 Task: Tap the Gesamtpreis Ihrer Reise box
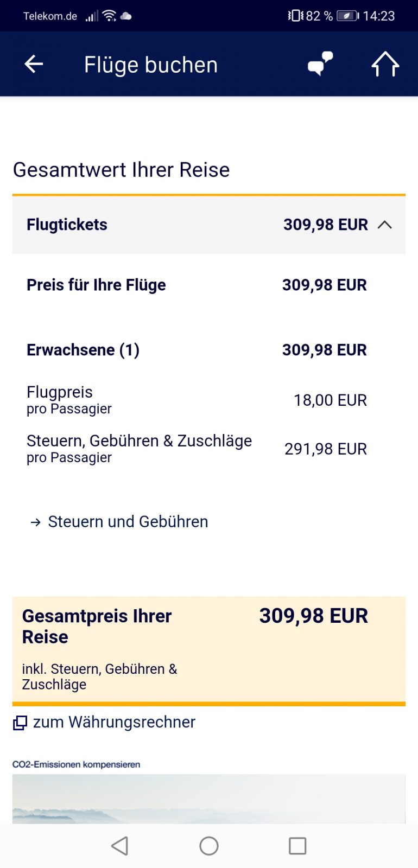pyautogui.click(x=208, y=649)
